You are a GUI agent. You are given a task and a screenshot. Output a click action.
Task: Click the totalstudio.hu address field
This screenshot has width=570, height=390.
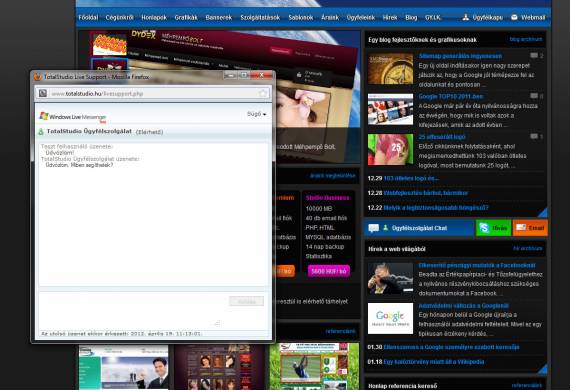tap(153, 93)
